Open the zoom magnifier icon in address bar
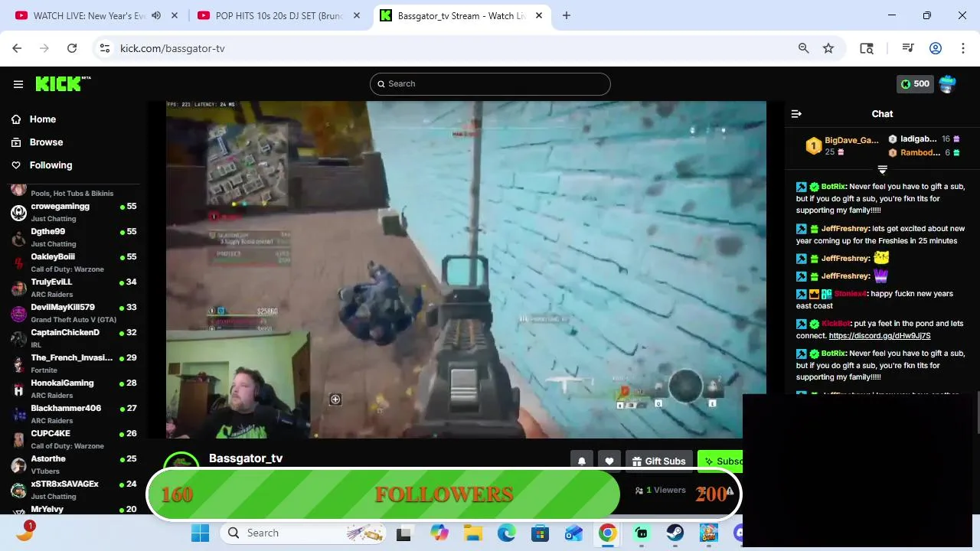Viewport: 980px width, 551px height. [x=803, y=48]
